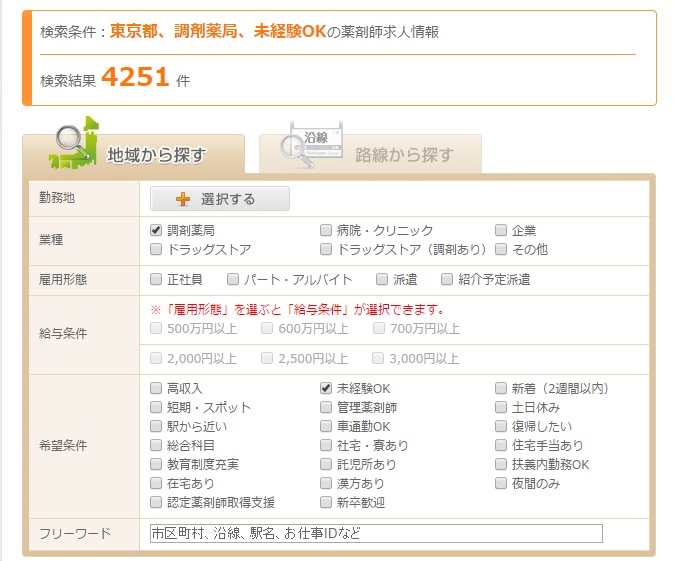Uncheck the 調剤薬局 checkbox
The width and height of the screenshot is (673, 561).
tap(156, 230)
